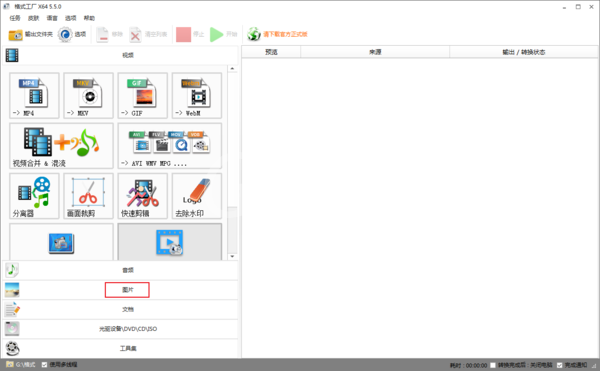Click the 清空列表 (clear list) toolbar button

148,34
